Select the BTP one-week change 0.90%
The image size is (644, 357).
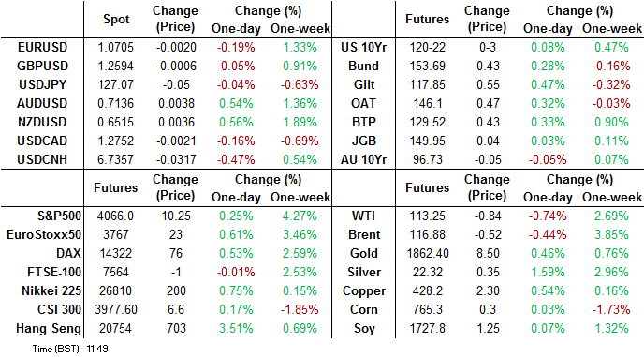611,123
